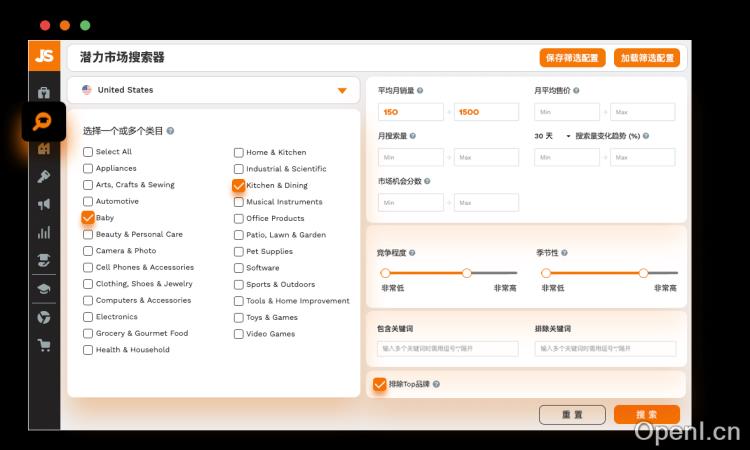Open the product database lock icon
The image size is (750, 450).
pos(44,93)
